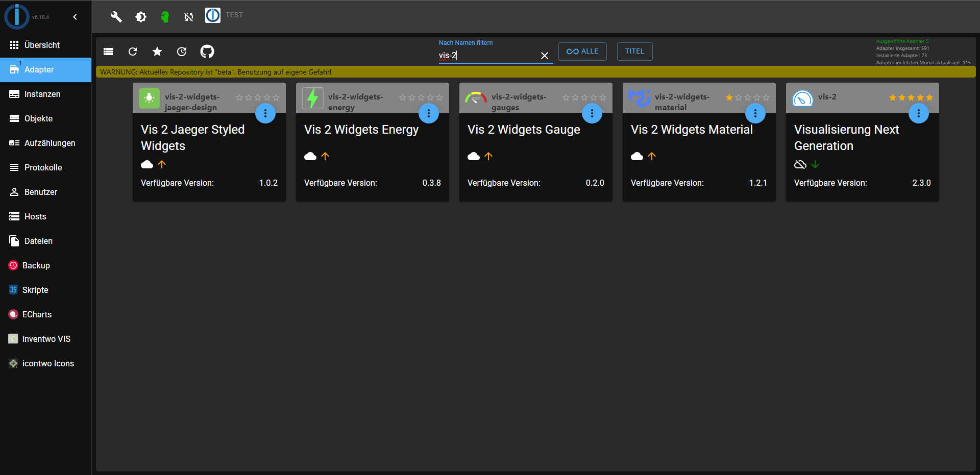
Task: Click five-star rating of vis-2
Action: [x=911, y=97]
